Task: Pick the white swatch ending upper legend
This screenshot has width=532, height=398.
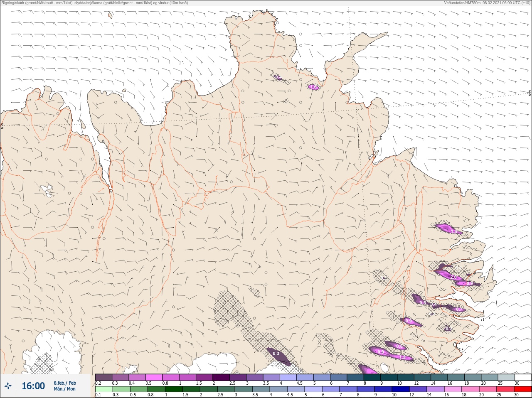Action: [x=523, y=377]
